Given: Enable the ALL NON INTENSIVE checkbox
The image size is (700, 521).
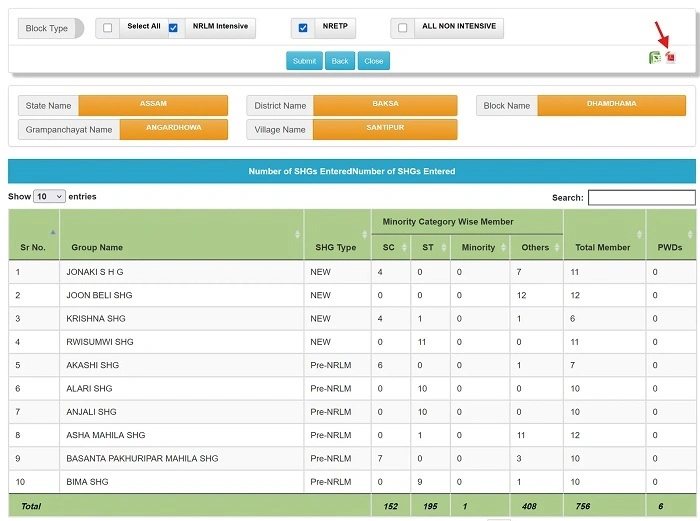Looking at the screenshot, I should point(402,28).
